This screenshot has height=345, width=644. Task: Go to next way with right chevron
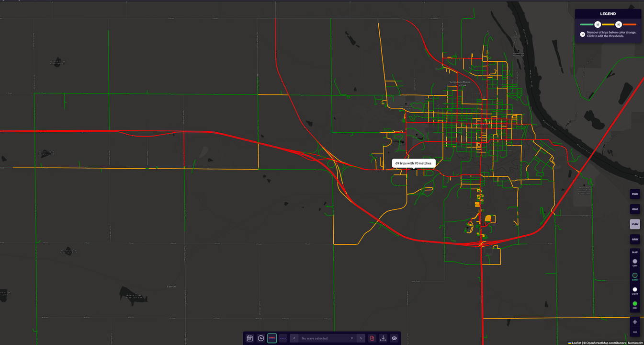coord(361,338)
